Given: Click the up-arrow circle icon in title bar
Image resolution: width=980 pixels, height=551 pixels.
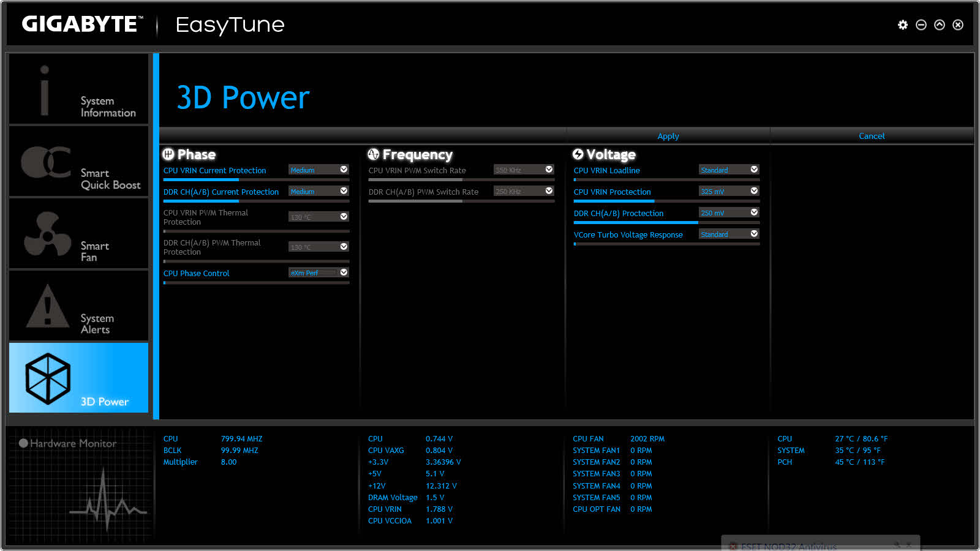Looking at the screenshot, I should click(940, 24).
